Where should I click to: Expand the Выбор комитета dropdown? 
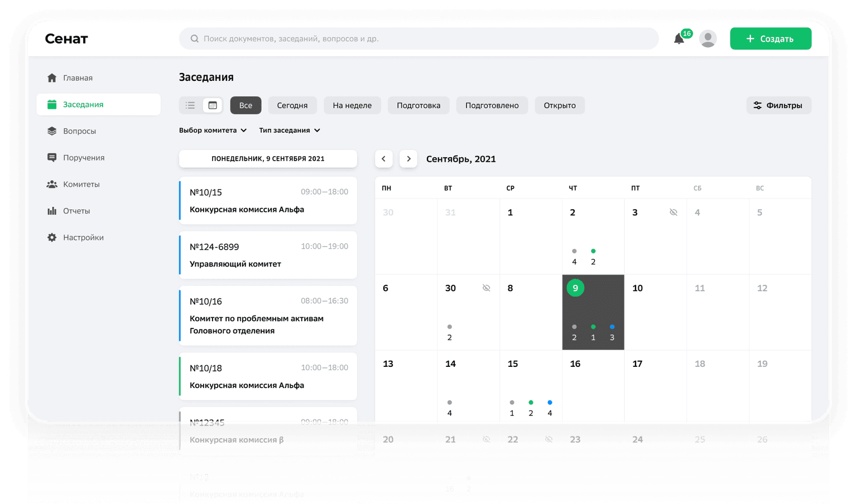click(x=213, y=130)
